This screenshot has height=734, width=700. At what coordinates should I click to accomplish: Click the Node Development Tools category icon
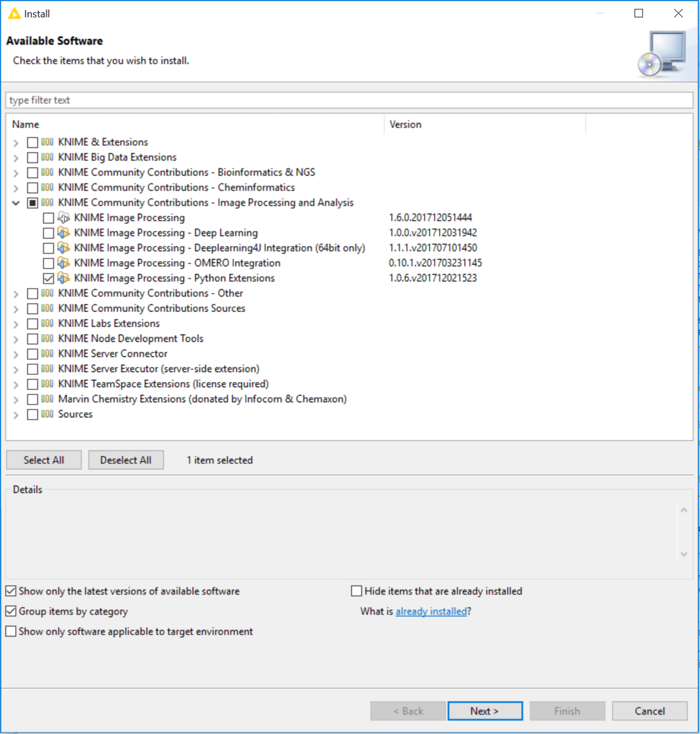coord(47,339)
